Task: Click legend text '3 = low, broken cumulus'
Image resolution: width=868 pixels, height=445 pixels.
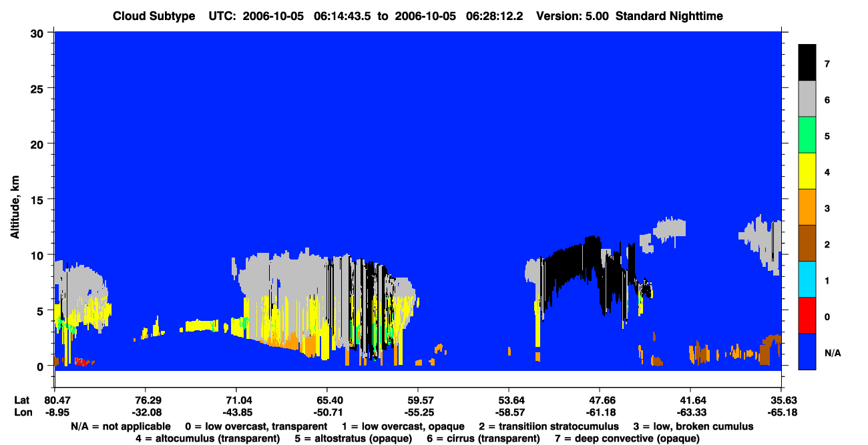Action: point(694,426)
